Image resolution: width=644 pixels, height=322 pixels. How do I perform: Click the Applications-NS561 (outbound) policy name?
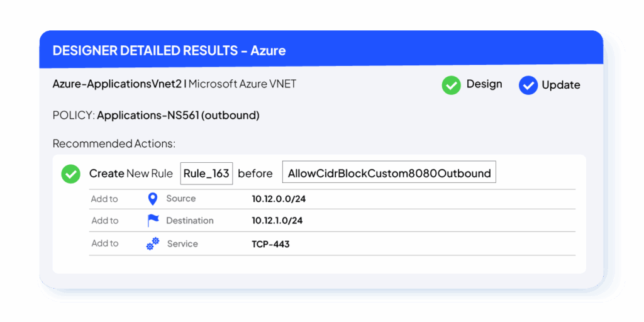click(178, 115)
